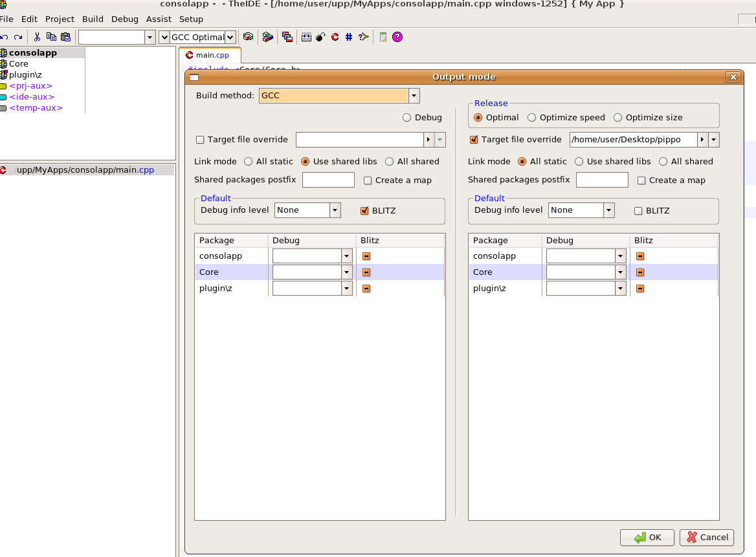Click the Copy icon in toolbar
756x557 pixels.
(51, 37)
